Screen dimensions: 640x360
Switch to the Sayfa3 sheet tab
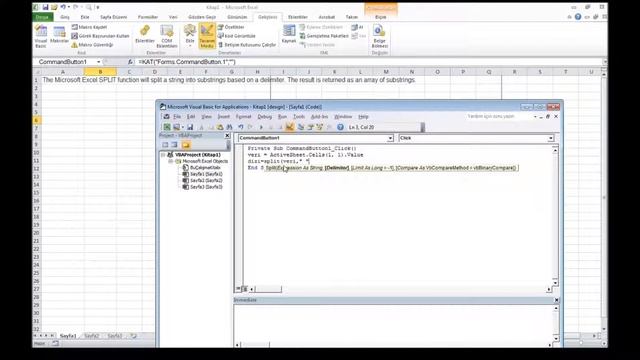(x=115, y=336)
